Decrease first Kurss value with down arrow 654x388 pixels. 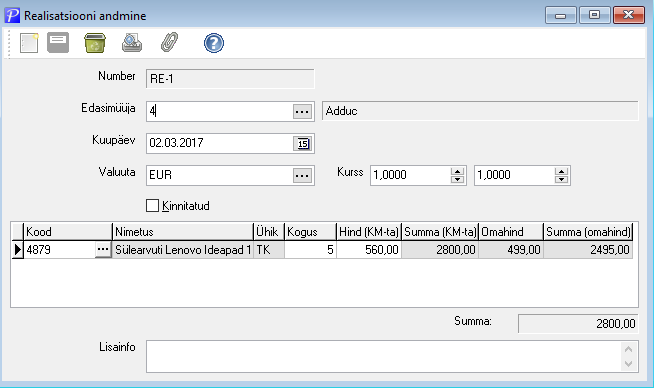(457, 179)
